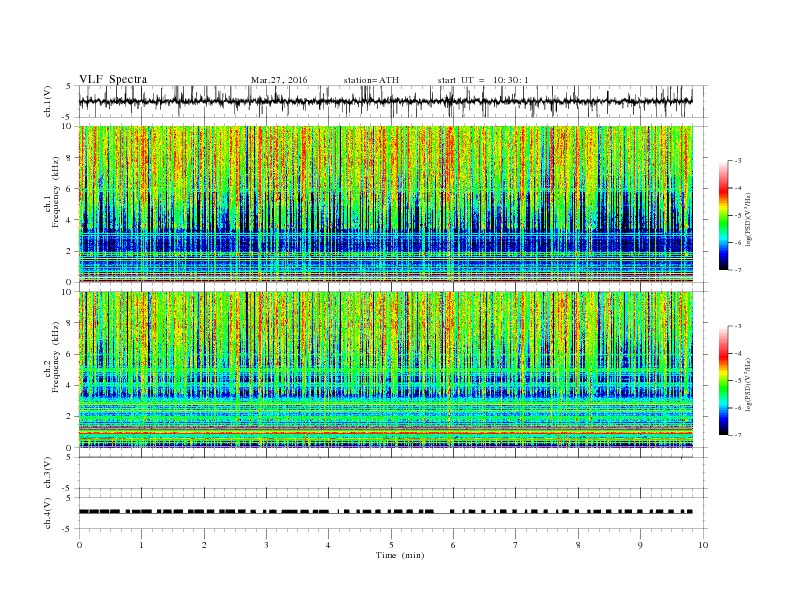The image size is (792, 612).
Task: Click the ch.1 spectrogram color scale bar
Action: coord(723,216)
